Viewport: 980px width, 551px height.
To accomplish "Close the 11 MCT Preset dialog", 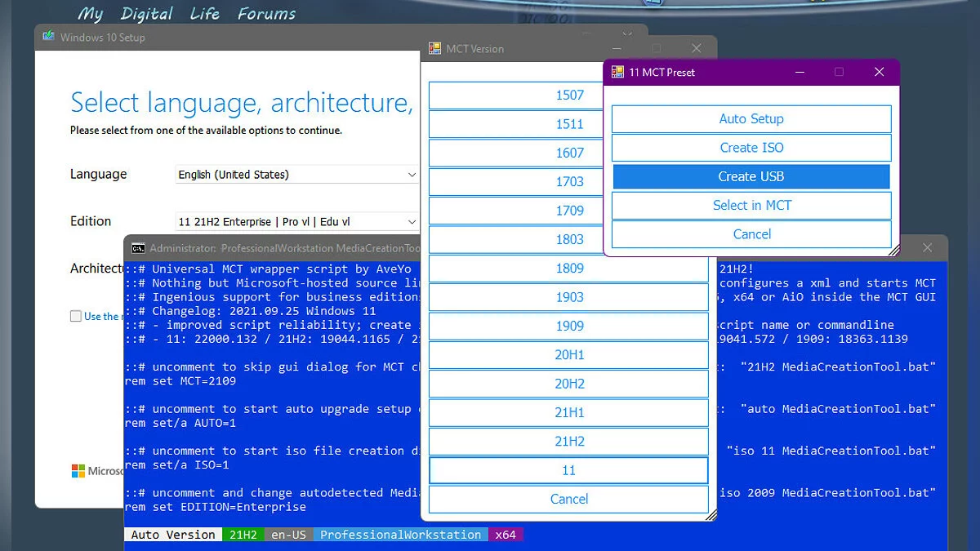I will pyautogui.click(x=879, y=72).
